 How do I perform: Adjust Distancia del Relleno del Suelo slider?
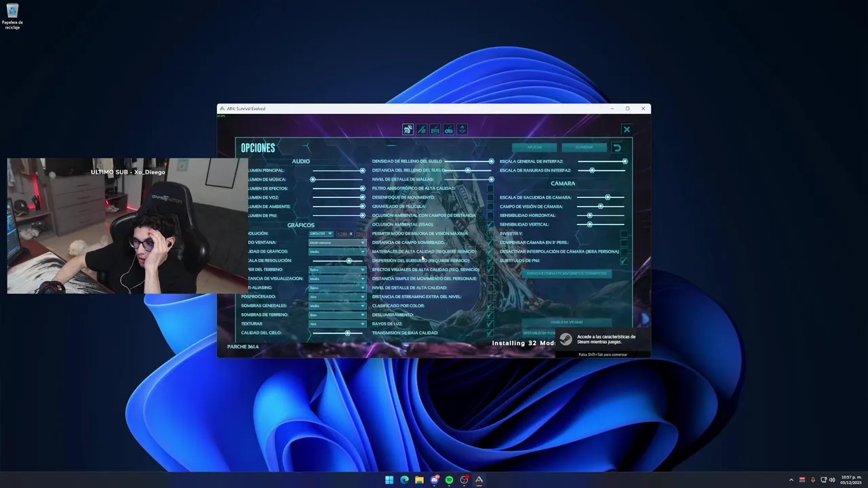(x=469, y=170)
